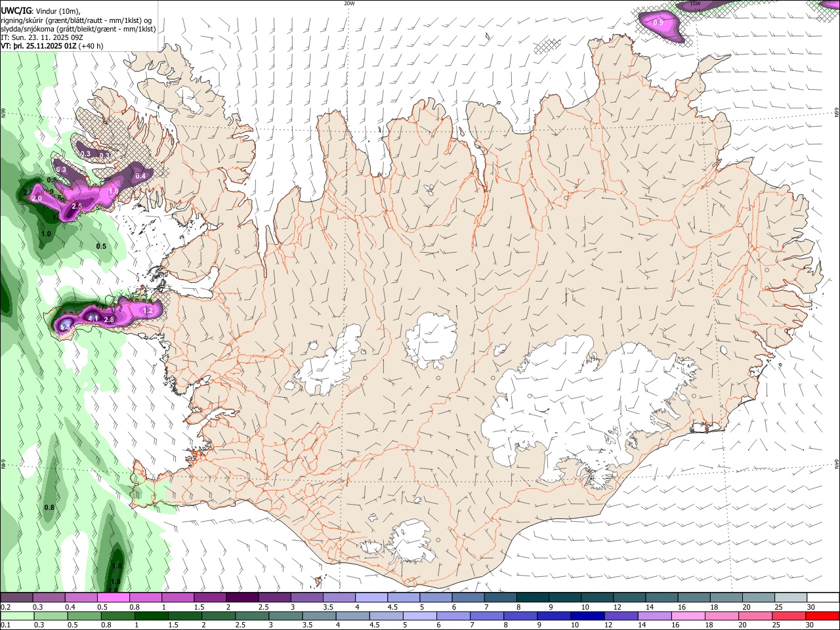Select the bright magenta swatch above 0.5 in upper legend
The width and height of the screenshot is (840, 630).
[113, 598]
